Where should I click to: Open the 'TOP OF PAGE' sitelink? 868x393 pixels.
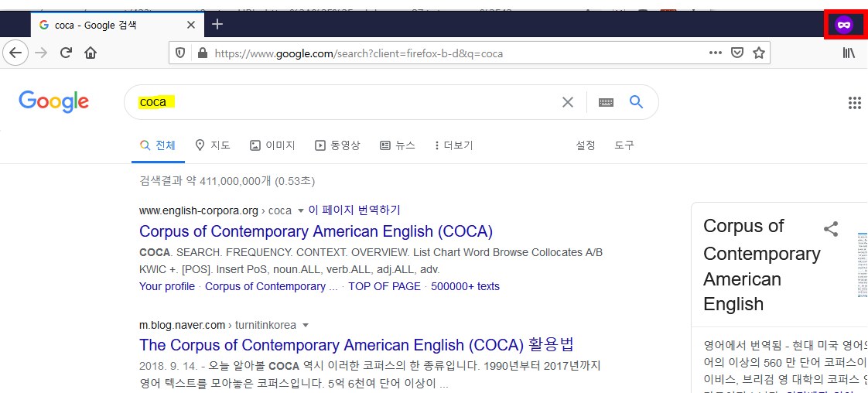(384, 286)
